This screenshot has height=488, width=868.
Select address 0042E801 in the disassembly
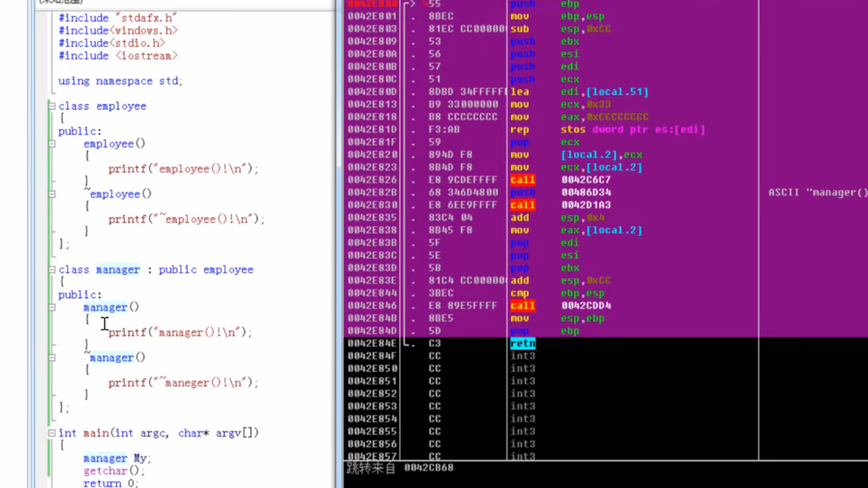373,16
